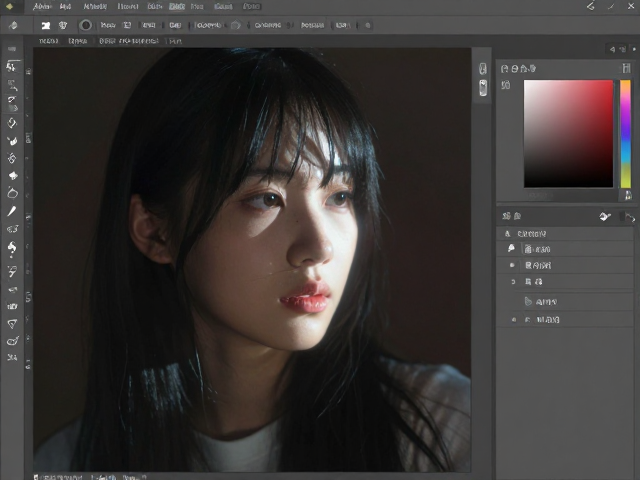Viewport: 640px width, 480px height.
Task: Click the first layer's thumbnail
Action: click(x=528, y=249)
